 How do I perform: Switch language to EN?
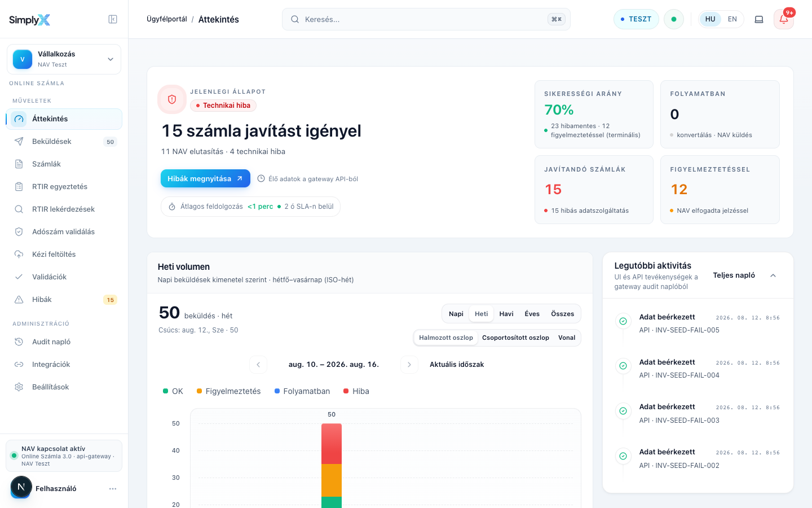pos(732,19)
